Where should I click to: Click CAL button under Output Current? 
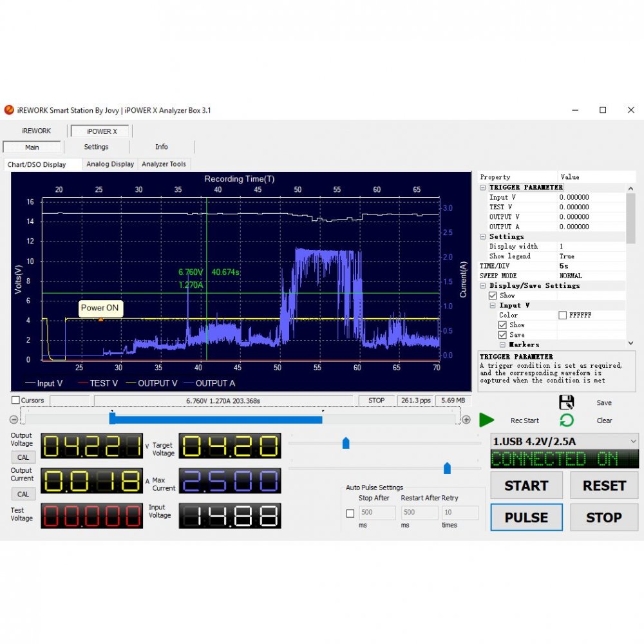point(23,494)
